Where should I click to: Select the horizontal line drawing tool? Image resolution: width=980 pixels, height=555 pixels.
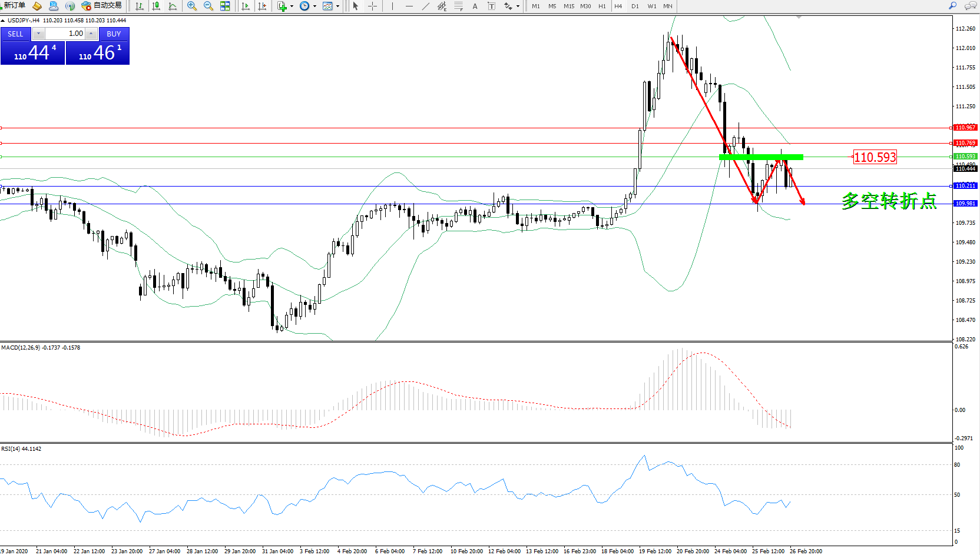click(409, 6)
